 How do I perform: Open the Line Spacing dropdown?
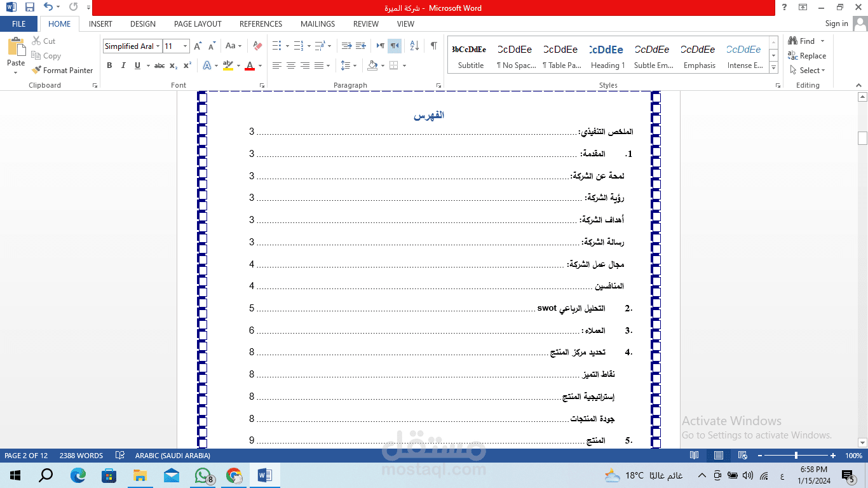coord(348,65)
